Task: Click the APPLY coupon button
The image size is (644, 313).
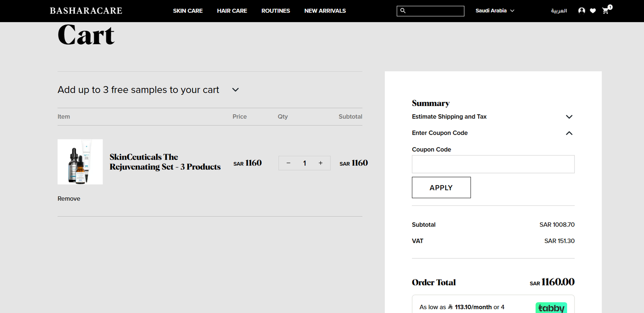Action: [x=441, y=187]
